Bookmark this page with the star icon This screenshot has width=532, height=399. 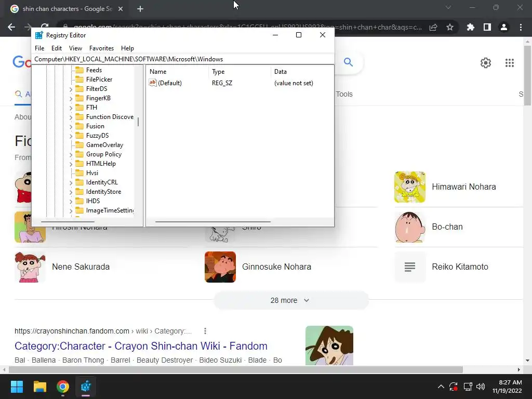450,27
